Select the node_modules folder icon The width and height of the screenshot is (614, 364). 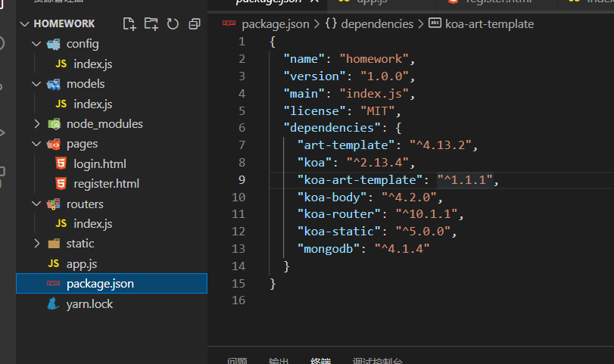tap(54, 124)
